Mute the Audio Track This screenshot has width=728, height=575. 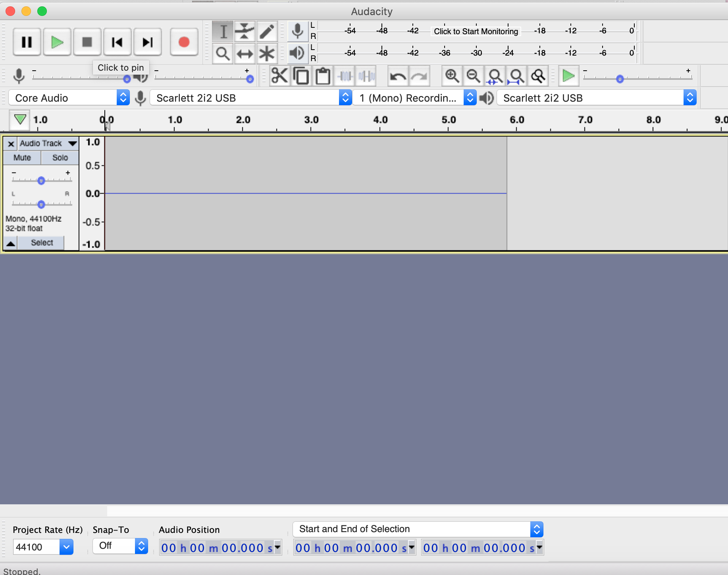coord(22,158)
